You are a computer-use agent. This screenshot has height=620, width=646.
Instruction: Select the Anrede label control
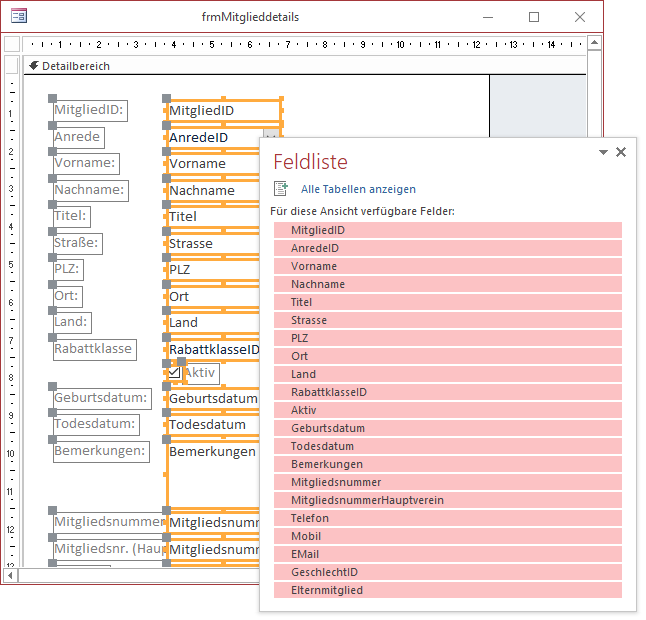tap(79, 138)
